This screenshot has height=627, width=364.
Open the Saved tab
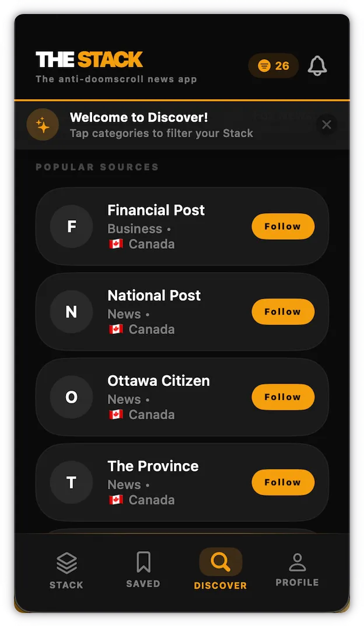pos(143,570)
